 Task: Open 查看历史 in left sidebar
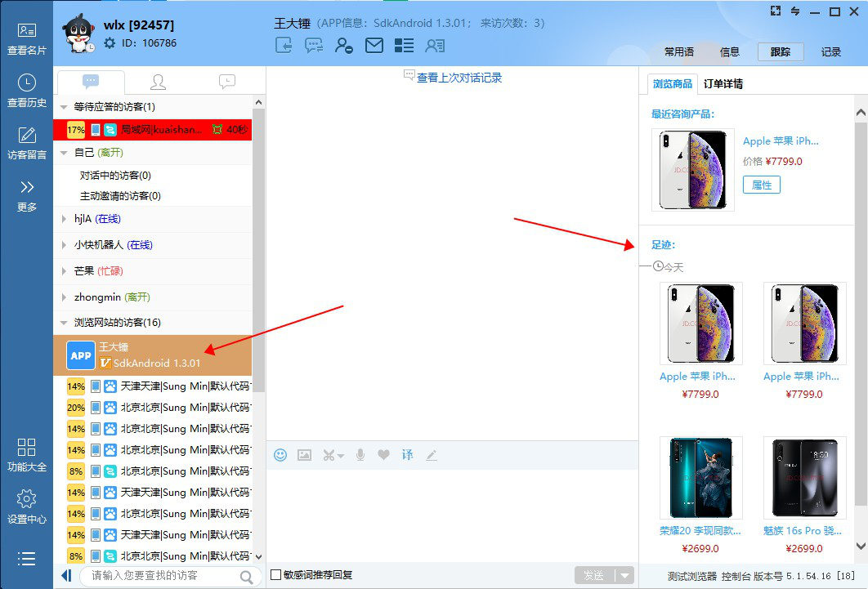pos(27,91)
